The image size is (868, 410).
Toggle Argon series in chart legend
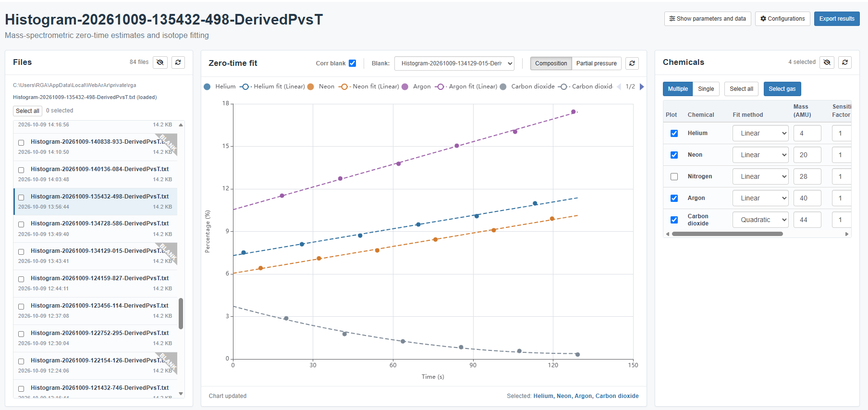tap(416, 87)
